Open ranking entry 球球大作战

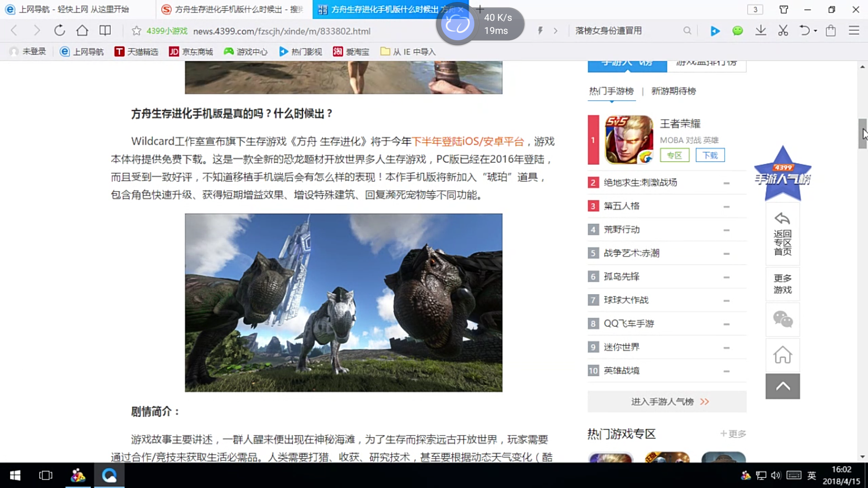626,300
